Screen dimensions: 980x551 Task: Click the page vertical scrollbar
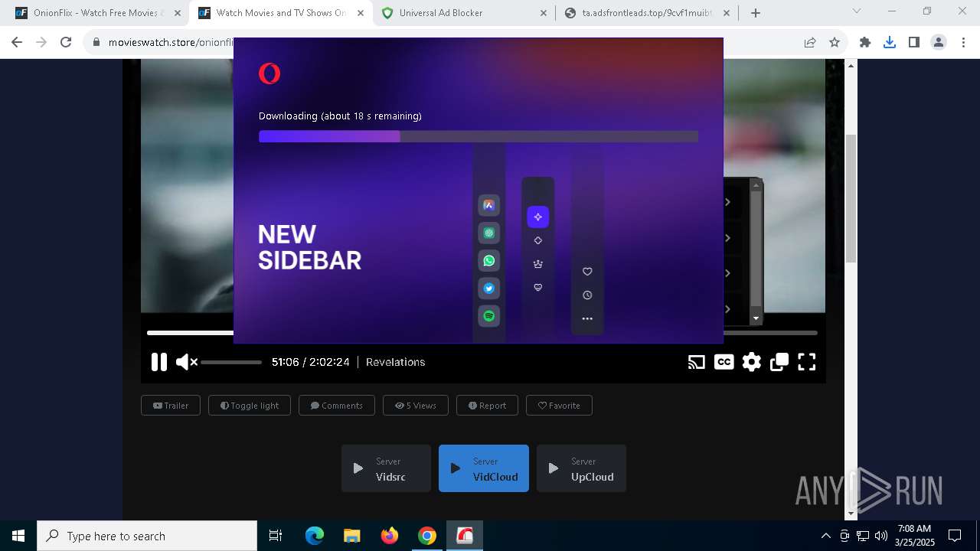pos(851,197)
